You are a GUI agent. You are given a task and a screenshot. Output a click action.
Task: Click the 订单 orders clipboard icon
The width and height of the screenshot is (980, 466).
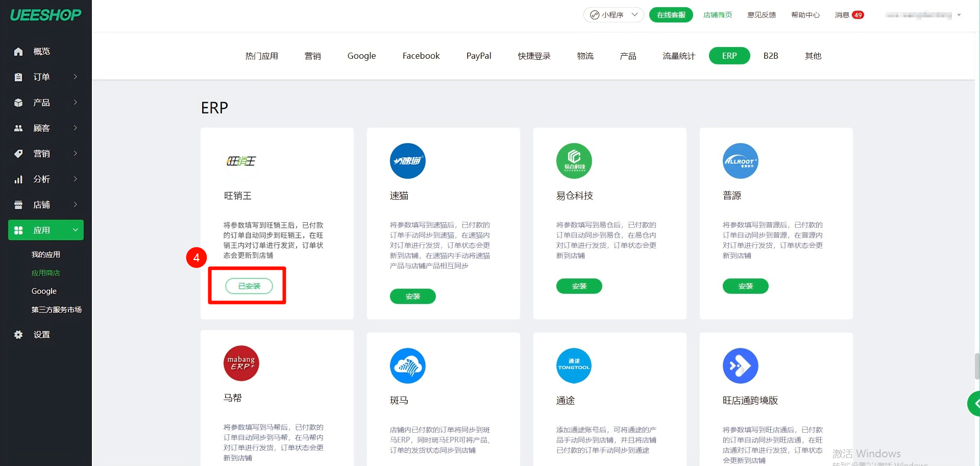[x=18, y=77]
